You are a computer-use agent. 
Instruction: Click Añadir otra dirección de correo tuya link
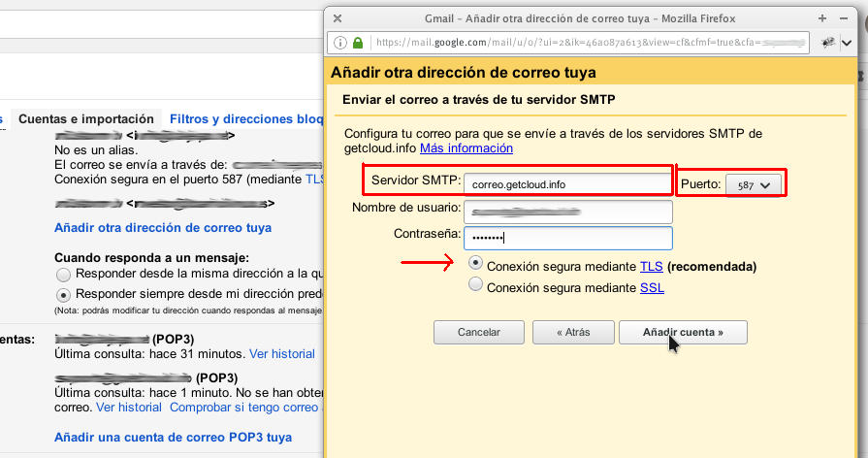click(x=163, y=228)
